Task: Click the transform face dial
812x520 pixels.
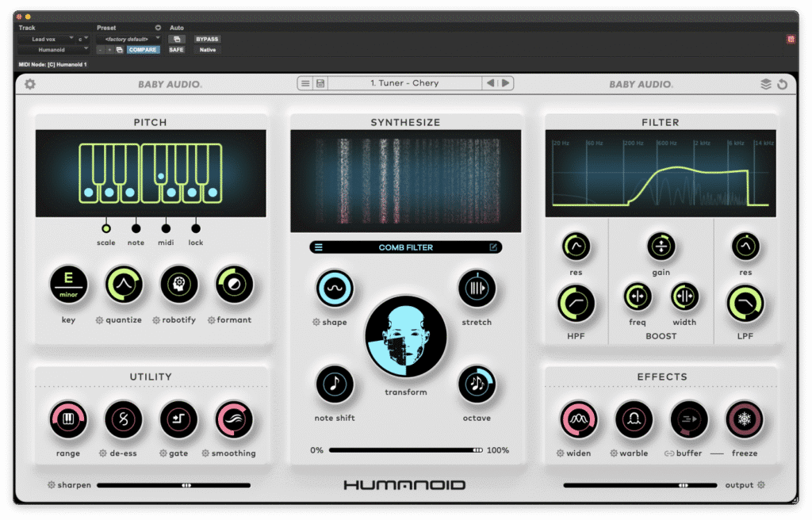Action: 405,337
